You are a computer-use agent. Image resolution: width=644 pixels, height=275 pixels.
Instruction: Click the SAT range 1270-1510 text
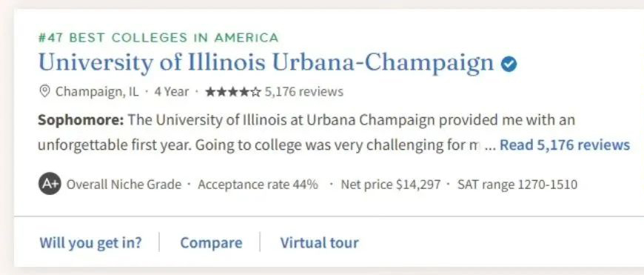[517, 185]
